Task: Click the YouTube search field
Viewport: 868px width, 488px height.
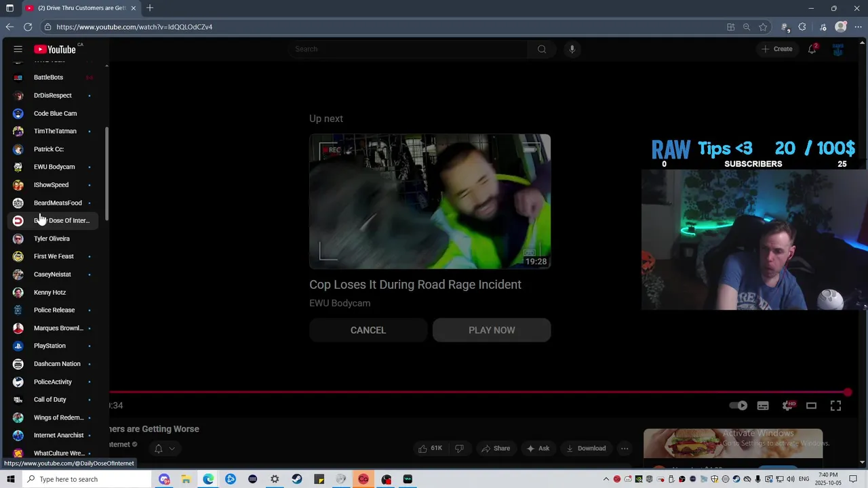Action: [x=408, y=49]
